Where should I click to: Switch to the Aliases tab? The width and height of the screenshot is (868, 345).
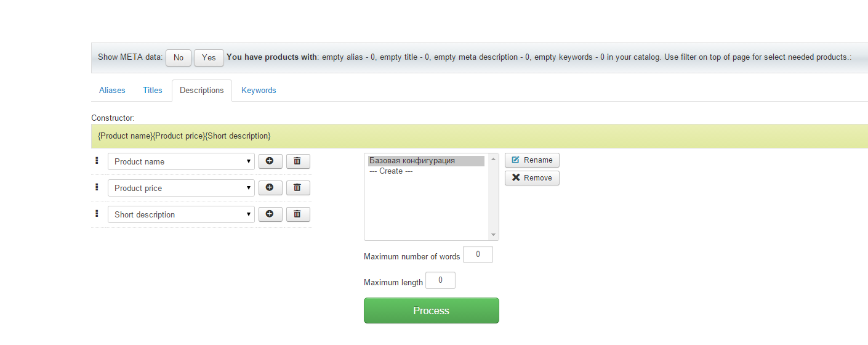(112, 91)
